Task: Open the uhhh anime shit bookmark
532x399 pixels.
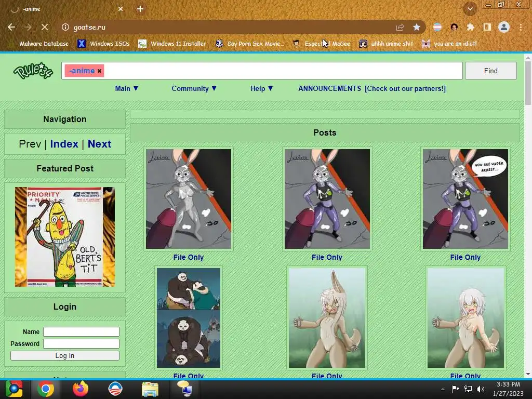Action: pyautogui.click(x=386, y=44)
